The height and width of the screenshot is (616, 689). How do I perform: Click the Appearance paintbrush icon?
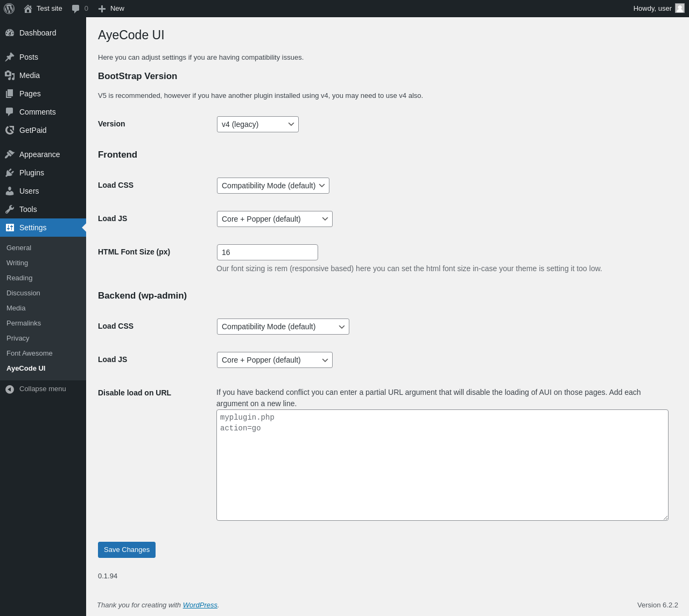[x=10, y=154]
